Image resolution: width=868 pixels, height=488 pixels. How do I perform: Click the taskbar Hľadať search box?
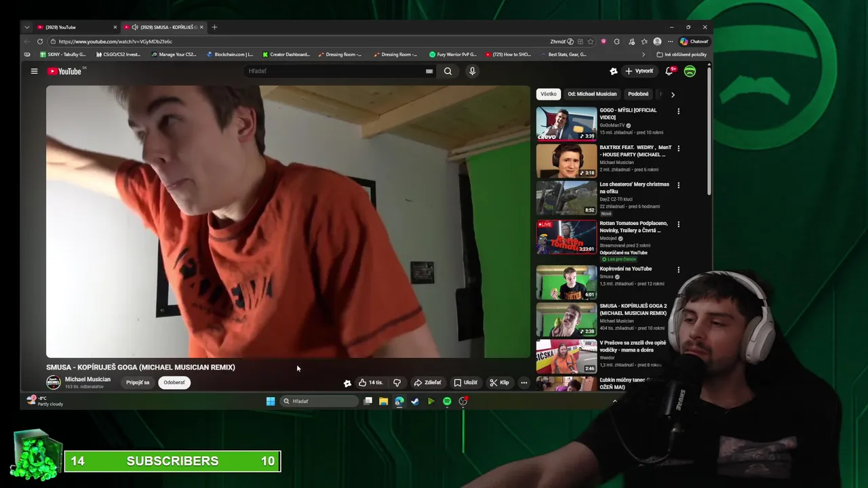[319, 401]
